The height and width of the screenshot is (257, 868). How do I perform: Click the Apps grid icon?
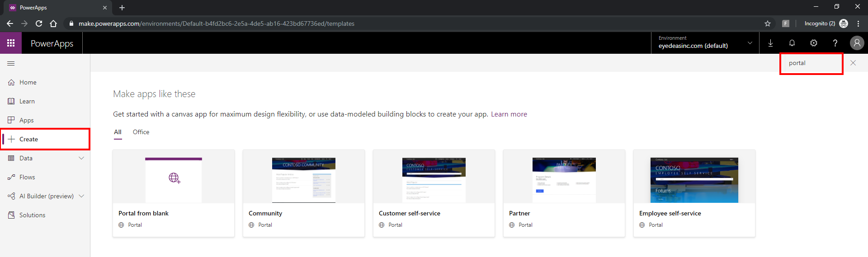[x=11, y=120]
